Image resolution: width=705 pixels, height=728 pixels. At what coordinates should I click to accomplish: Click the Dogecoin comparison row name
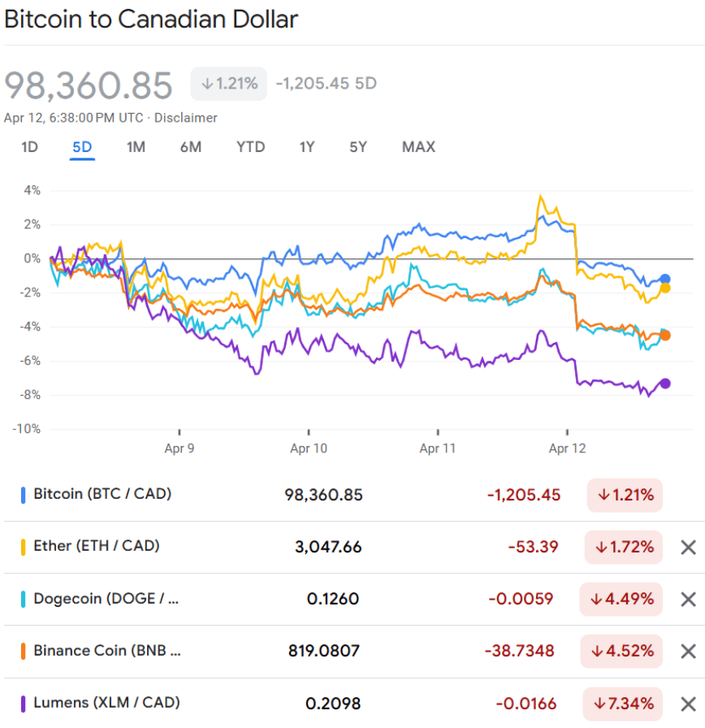[106, 599]
